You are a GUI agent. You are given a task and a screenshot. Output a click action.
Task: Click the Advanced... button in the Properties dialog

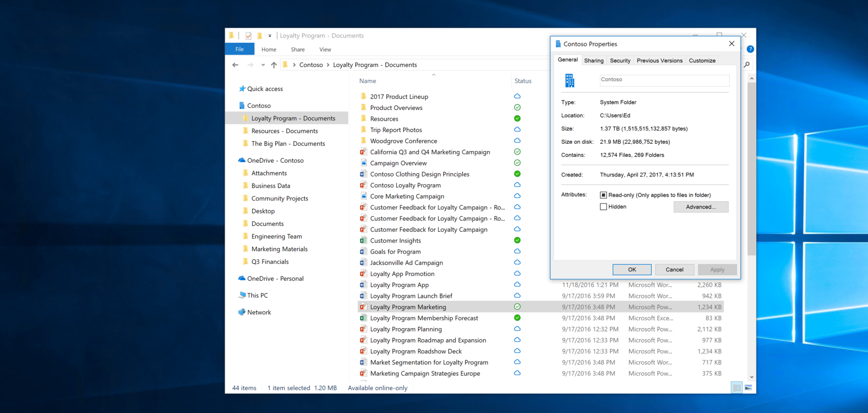point(701,207)
